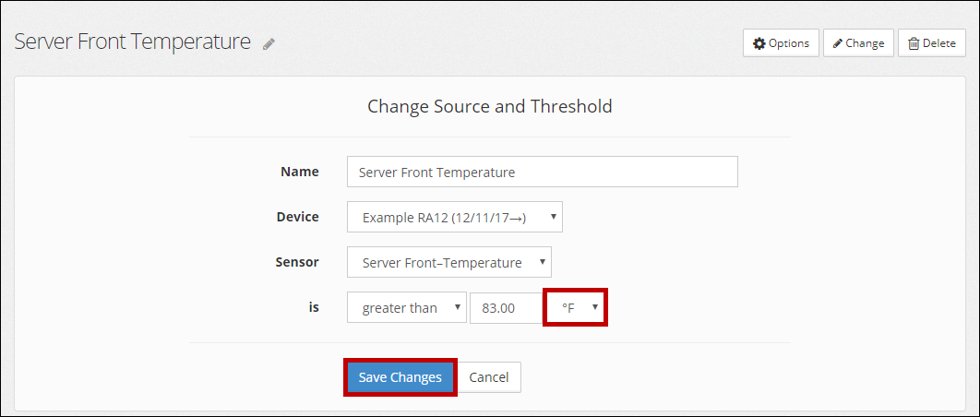
Task: Click the 83.00 threshold value field
Action: 506,308
